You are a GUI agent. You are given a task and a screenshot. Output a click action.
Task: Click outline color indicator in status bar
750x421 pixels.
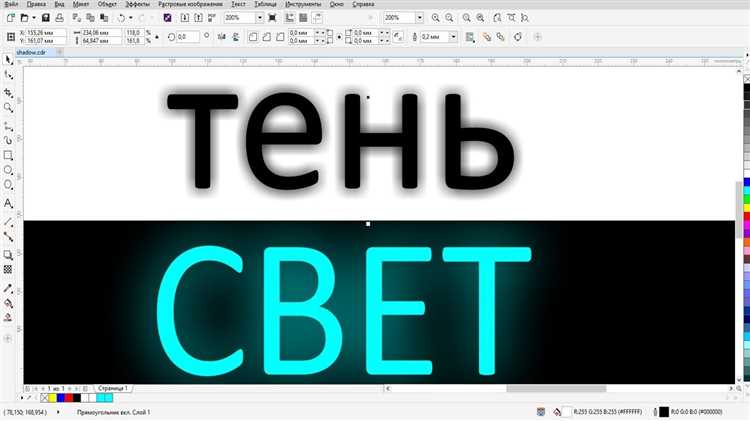coord(664,412)
